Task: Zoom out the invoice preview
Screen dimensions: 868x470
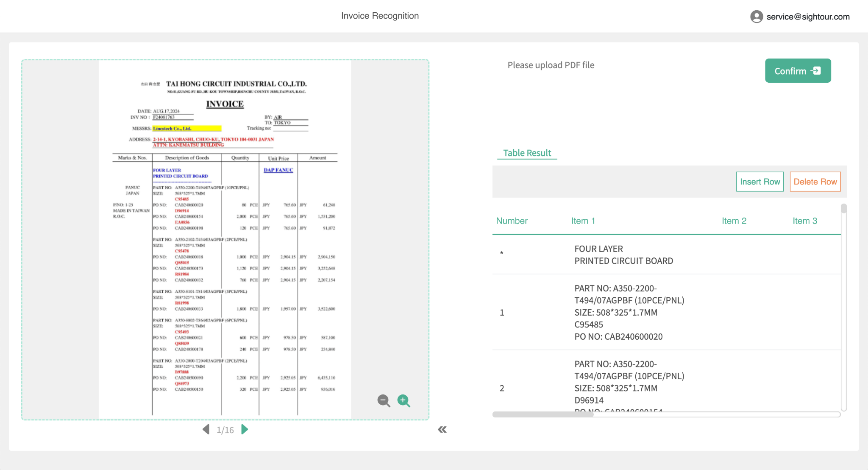Action: click(384, 400)
